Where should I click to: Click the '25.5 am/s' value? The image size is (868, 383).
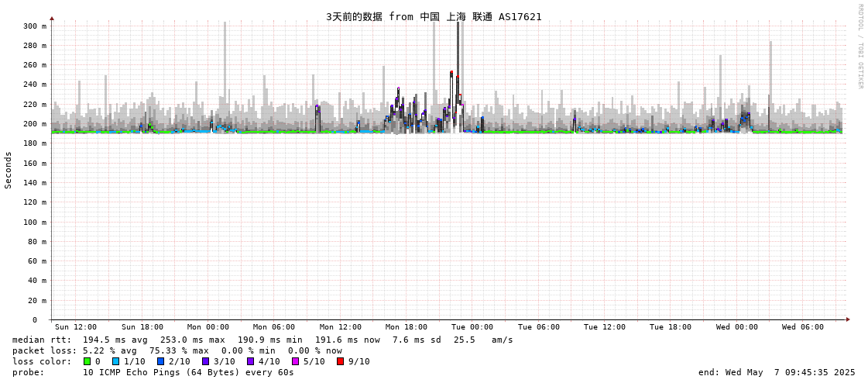[482, 340]
